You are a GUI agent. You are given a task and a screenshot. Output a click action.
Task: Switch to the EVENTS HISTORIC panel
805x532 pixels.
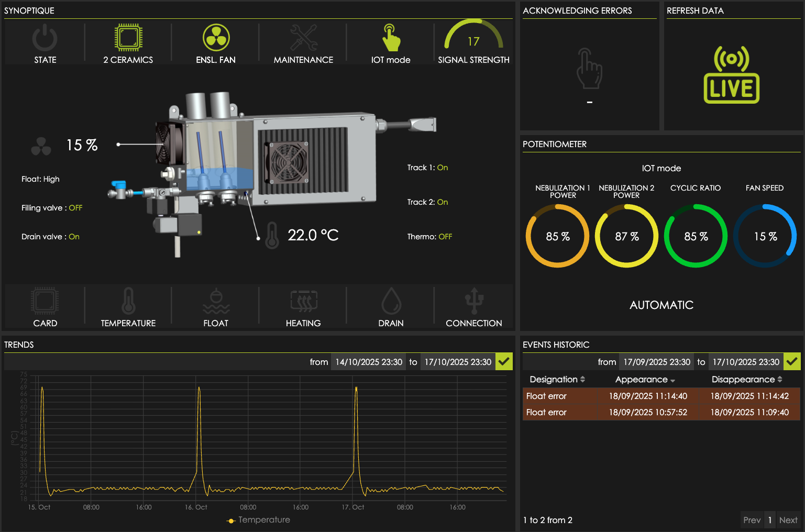pos(557,345)
